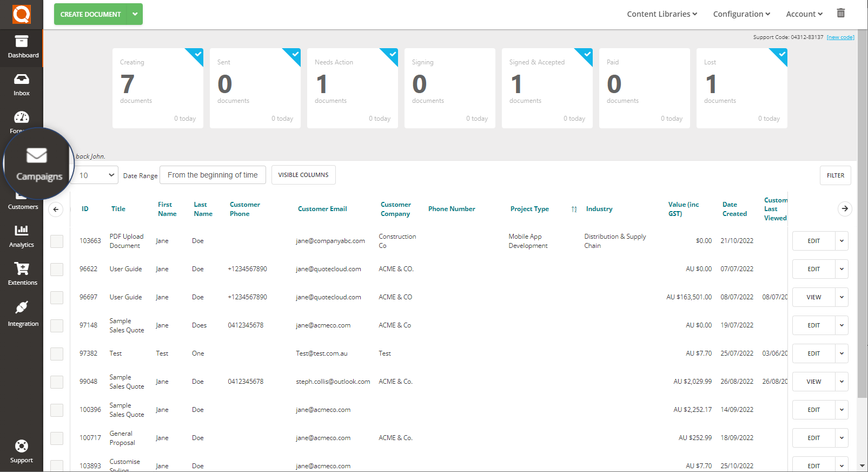Tick the checkbox for document 96697
Image resolution: width=868 pixels, height=472 pixels.
click(x=57, y=298)
